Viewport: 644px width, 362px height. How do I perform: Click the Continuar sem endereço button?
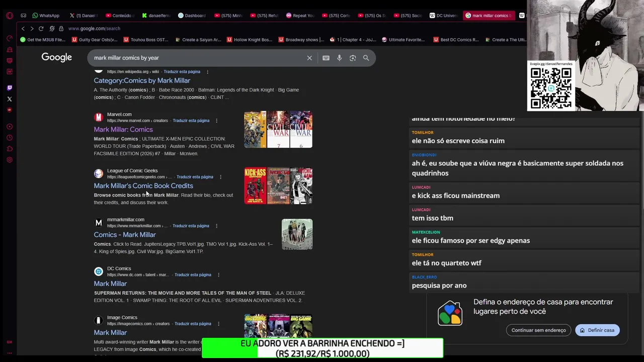tap(538, 330)
